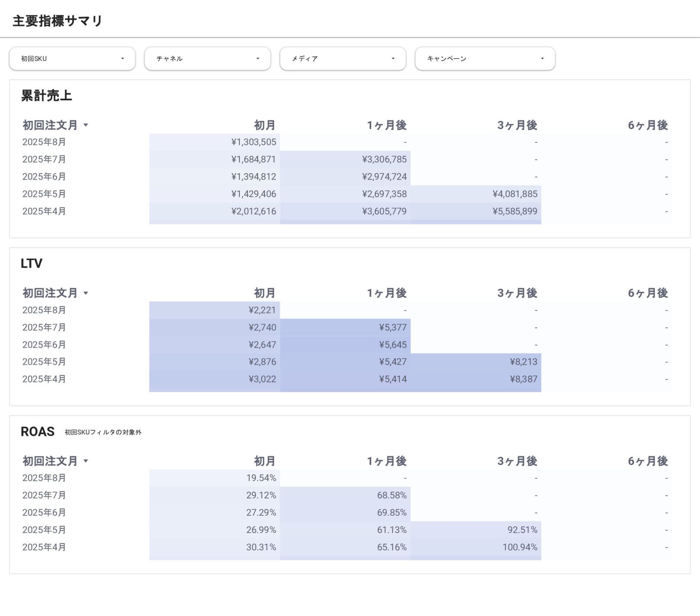Click the キャンペーン dropdown chevron icon
Image resolution: width=700 pixels, height=616 pixels.
click(542, 58)
